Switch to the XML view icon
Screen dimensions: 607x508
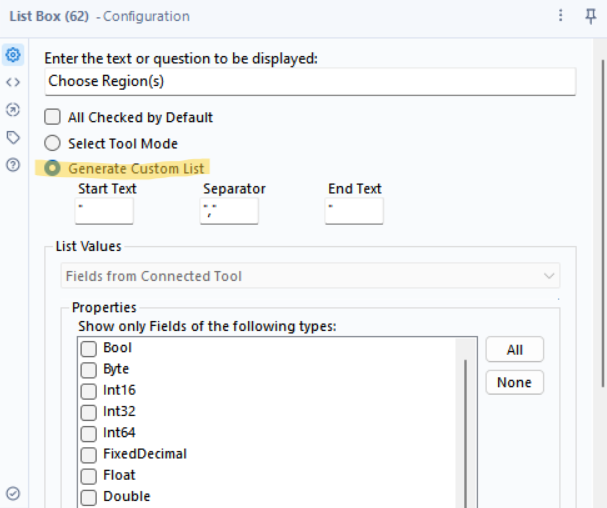pyautogui.click(x=13, y=82)
